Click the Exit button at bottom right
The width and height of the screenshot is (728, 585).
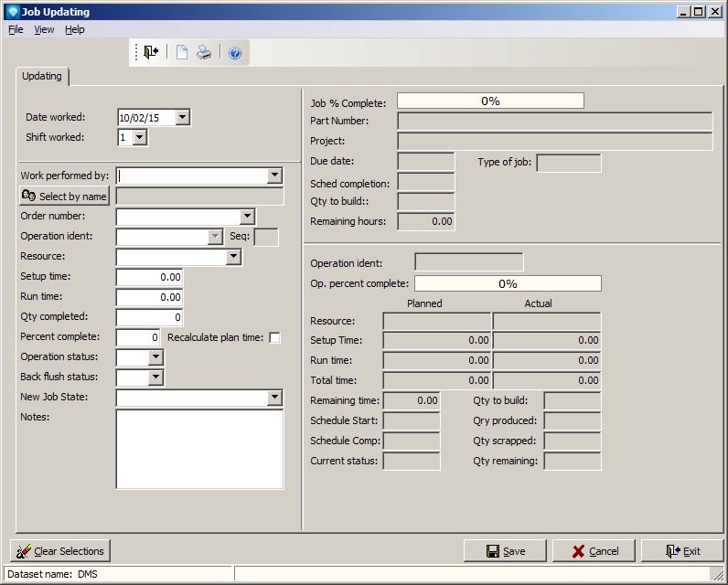click(x=682, y=551)
